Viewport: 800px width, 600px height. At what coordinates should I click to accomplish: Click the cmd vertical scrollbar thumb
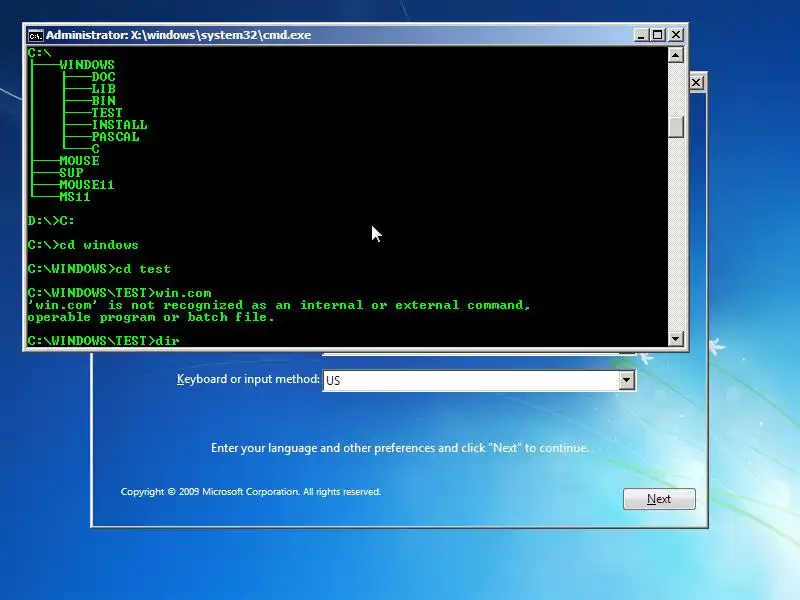676,127
